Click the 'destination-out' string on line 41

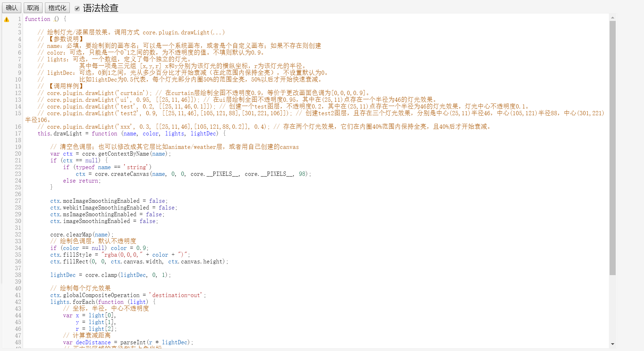point(177,295)
